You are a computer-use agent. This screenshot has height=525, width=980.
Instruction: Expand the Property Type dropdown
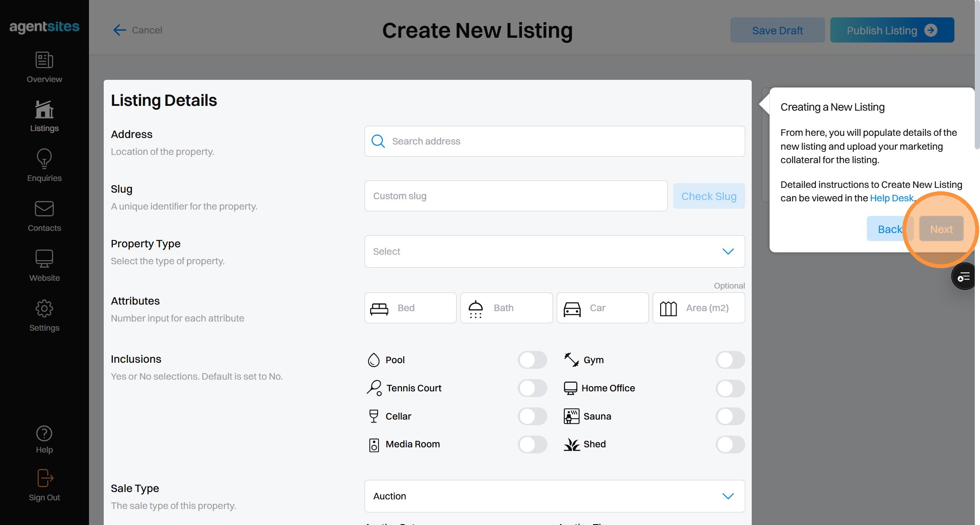click(x=554, y=252)
